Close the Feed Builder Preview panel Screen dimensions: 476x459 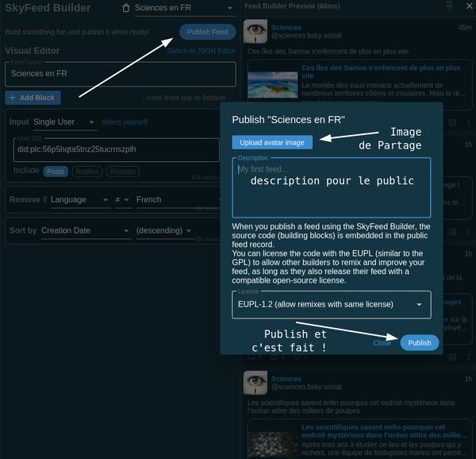[467, 6]
